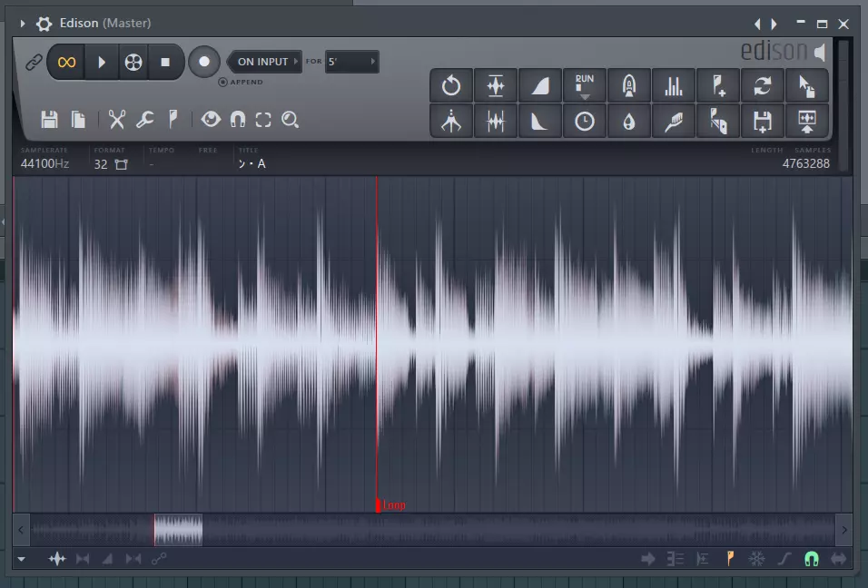Click the scrollbar left arrow
The image size is (868, 588).
21,530
